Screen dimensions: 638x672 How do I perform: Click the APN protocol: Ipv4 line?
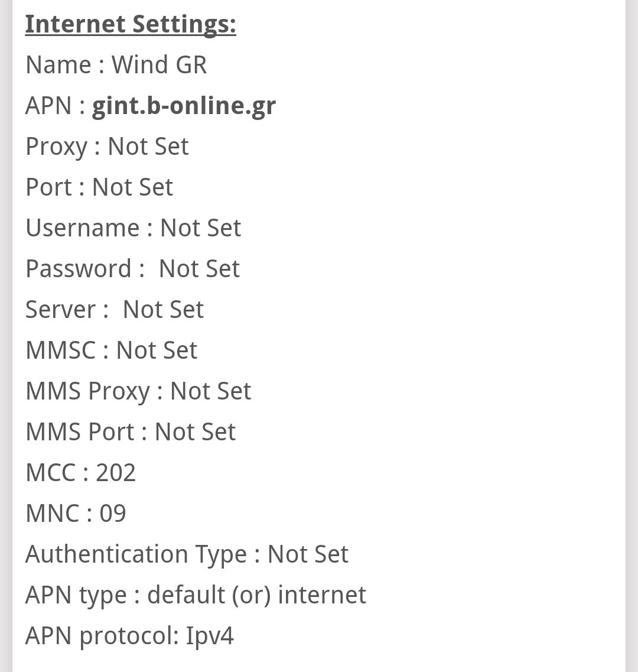pos(129,636)
